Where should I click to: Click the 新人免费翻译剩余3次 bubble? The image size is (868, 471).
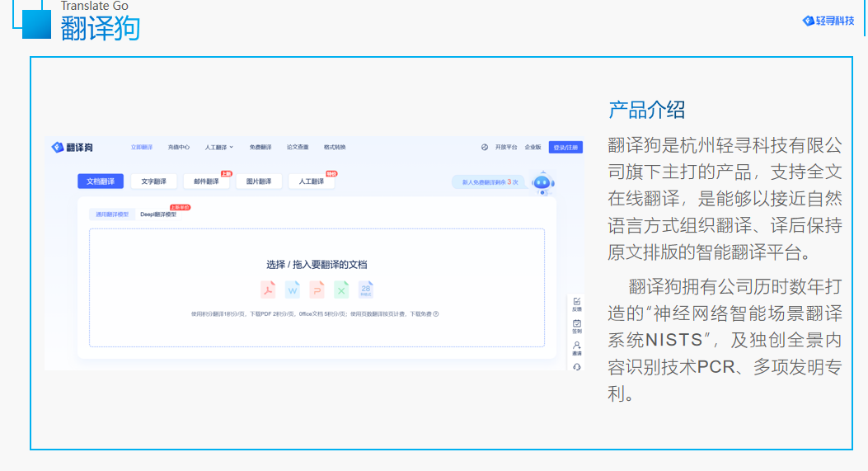490,181
